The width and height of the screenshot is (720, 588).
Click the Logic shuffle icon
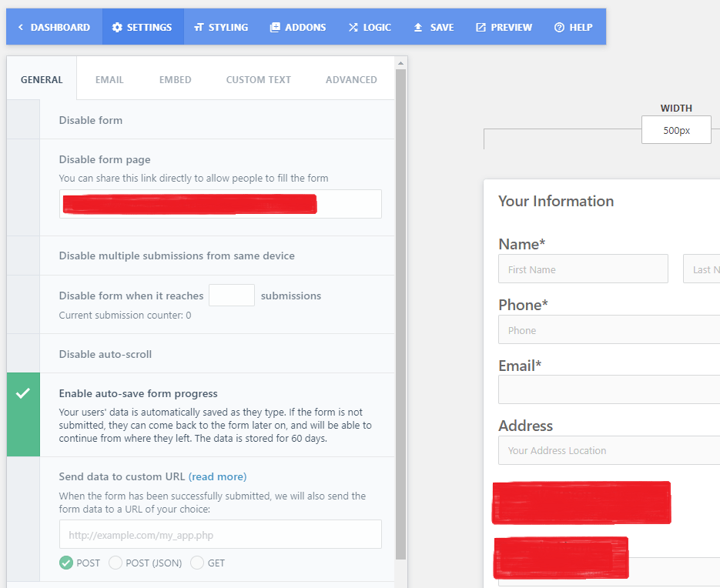point(353,28)
